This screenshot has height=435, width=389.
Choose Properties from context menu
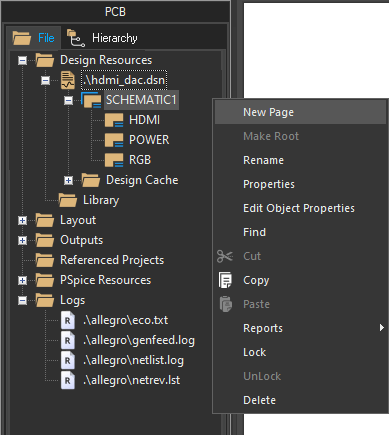coord(300,184)
